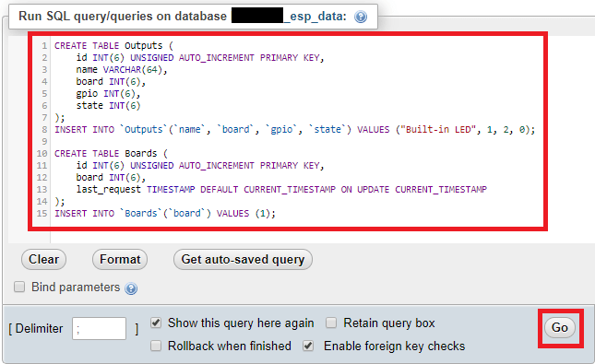Click the 'INSERT INTO `Boards`' statement line
The height and width of the screenshot is (364, 595).
pyautogui.click(x=165, y=214)
